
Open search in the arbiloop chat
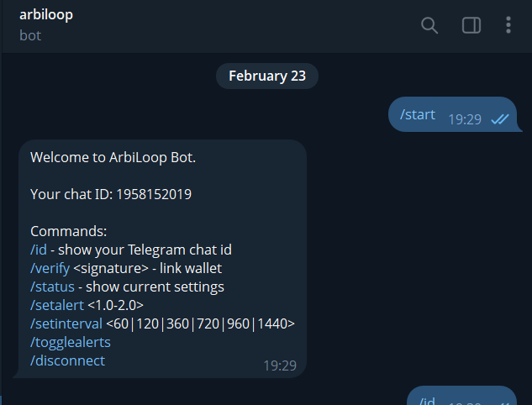point(429,25)
